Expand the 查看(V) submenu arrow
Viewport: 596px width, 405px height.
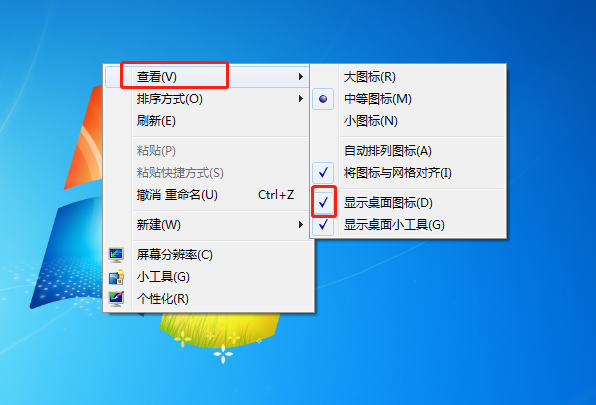pyautogui.click(x=301, y=77)
